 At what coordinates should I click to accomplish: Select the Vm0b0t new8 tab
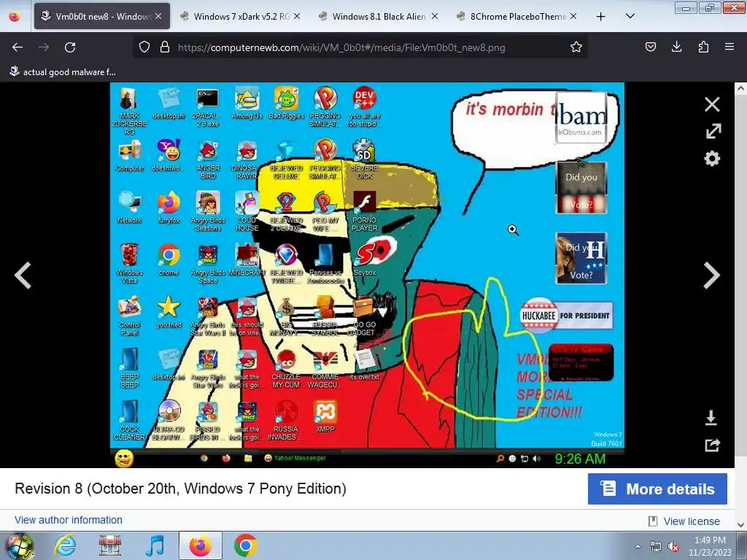click(x=102, y=16)
